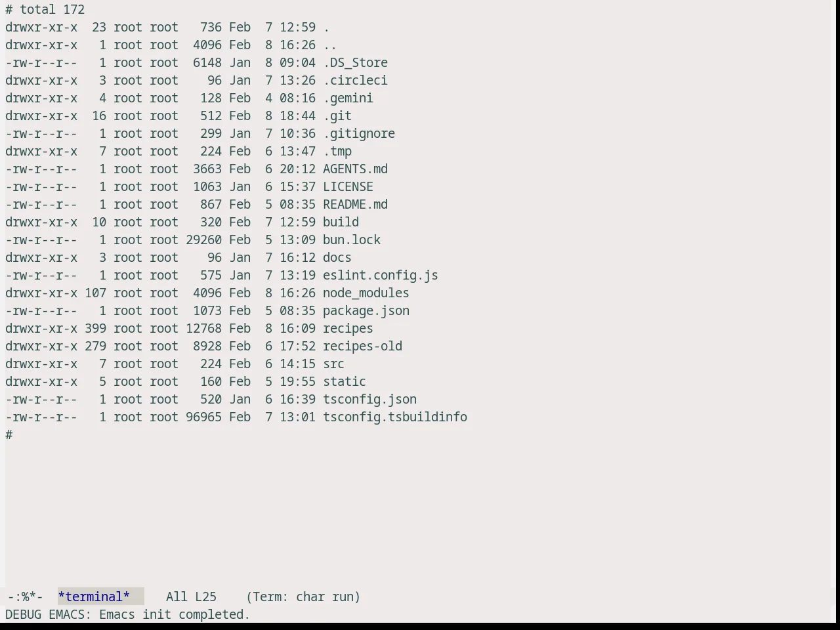Screen dimensions: 840x630
Task: Click the .git directory name
Action: pyautogui.click(x=337, y=116)
